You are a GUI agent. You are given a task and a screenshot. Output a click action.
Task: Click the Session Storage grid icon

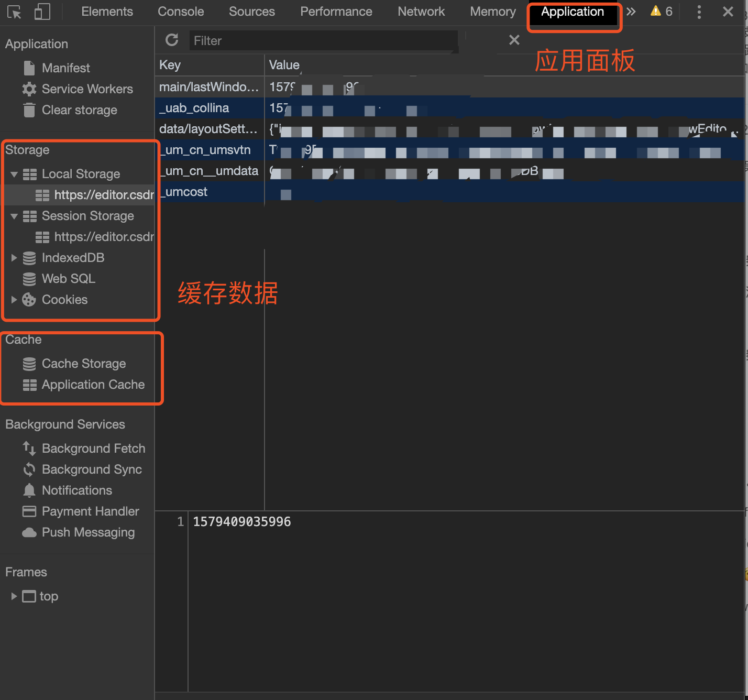30,216
